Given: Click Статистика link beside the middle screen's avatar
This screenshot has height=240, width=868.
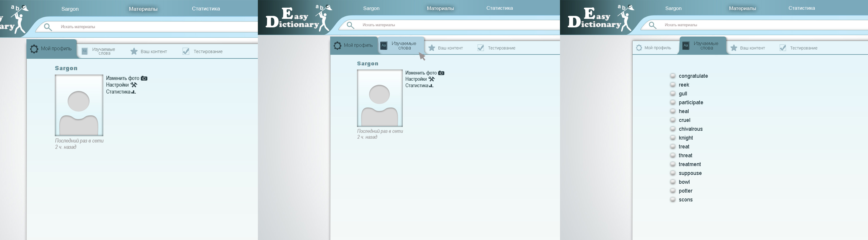Looking at the screenshot, I should click(417, 86).
